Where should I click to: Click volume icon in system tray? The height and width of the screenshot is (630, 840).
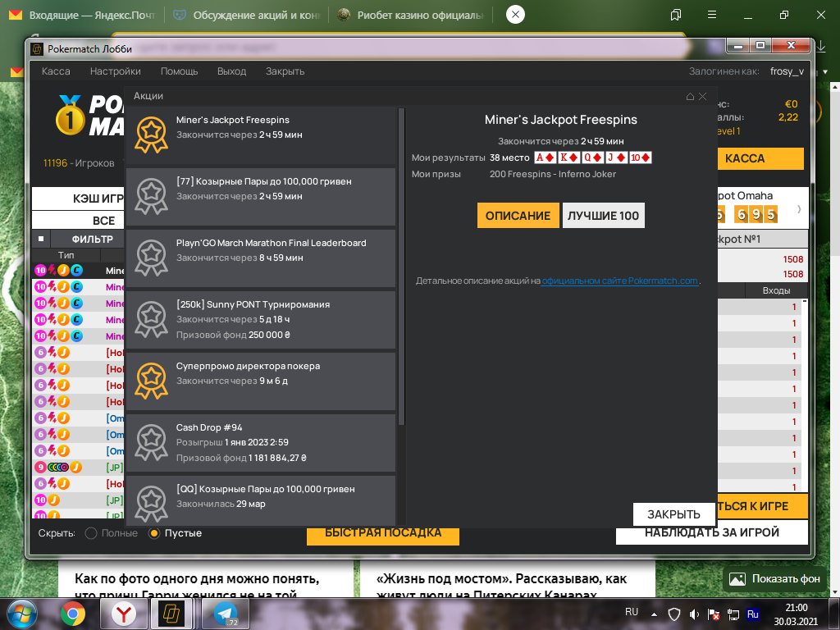coord(694,614)
